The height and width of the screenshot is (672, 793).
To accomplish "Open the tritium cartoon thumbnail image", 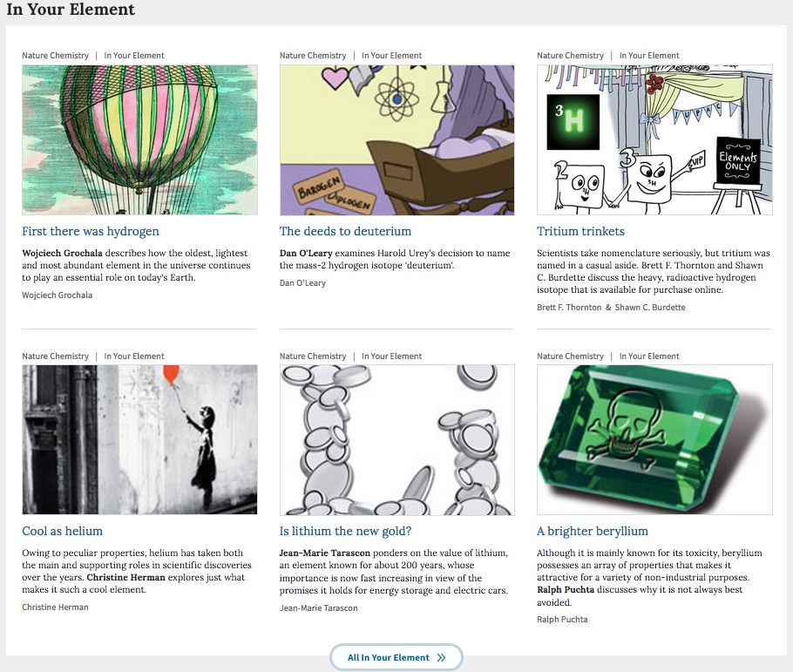I will [x=654, y=139].
